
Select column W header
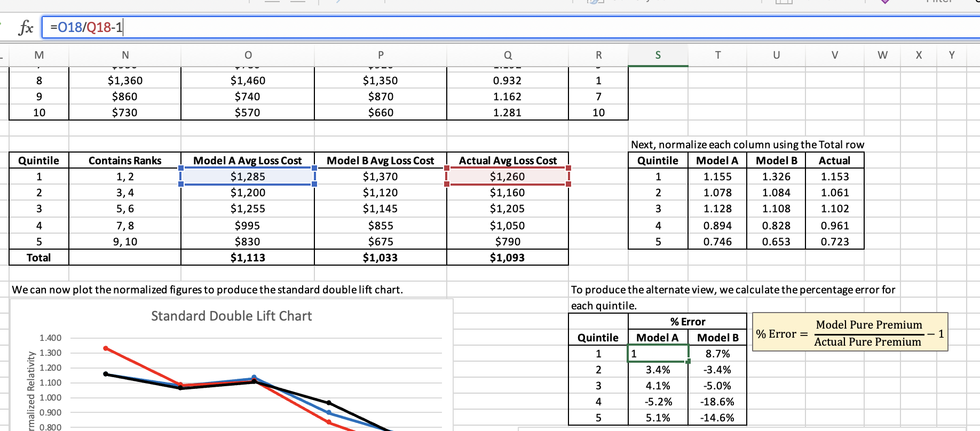(x=882, y=55)
